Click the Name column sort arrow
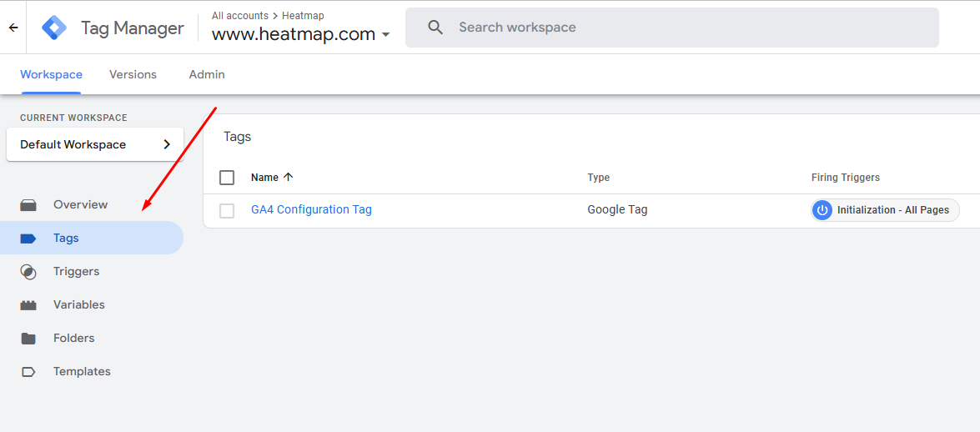 click(x=288, y=177)
